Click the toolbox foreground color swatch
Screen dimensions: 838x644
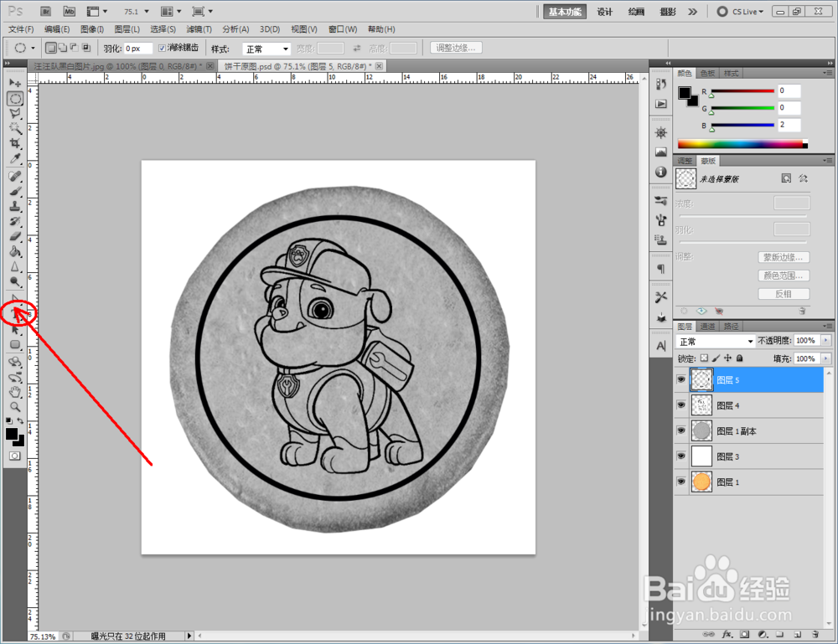pos(11,434)
